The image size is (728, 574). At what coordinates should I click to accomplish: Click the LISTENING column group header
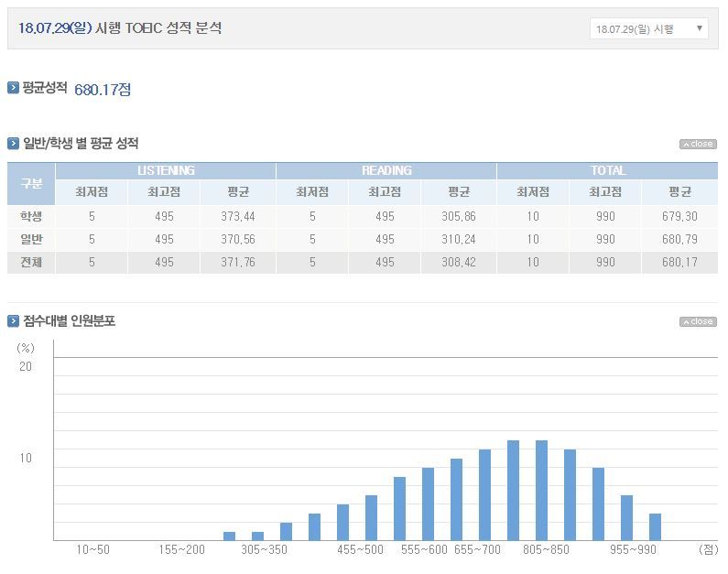pyautogui.click(x=165, y=170)
